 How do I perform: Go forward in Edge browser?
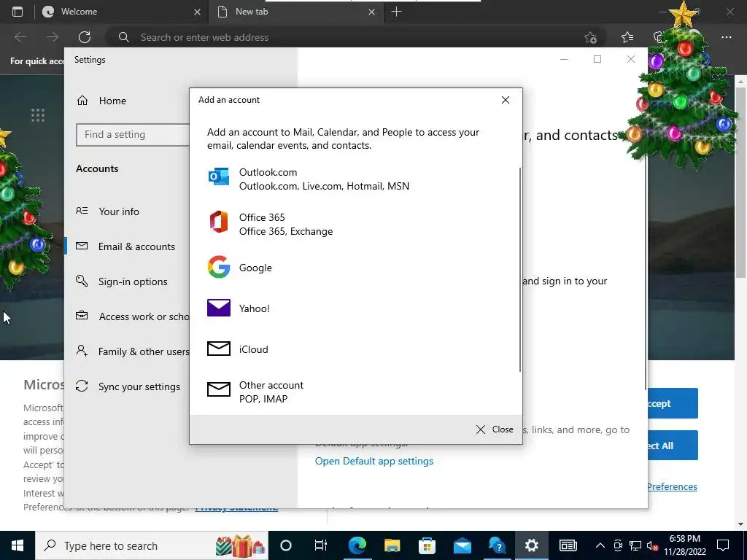[x=53, y=37]
